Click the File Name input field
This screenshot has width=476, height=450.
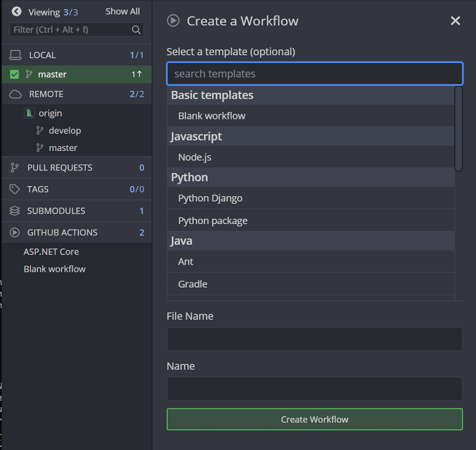coord(314,339)
